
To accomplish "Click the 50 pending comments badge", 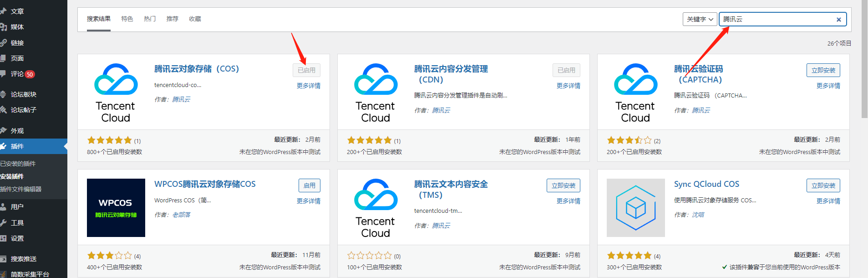I will pos(30,74).
